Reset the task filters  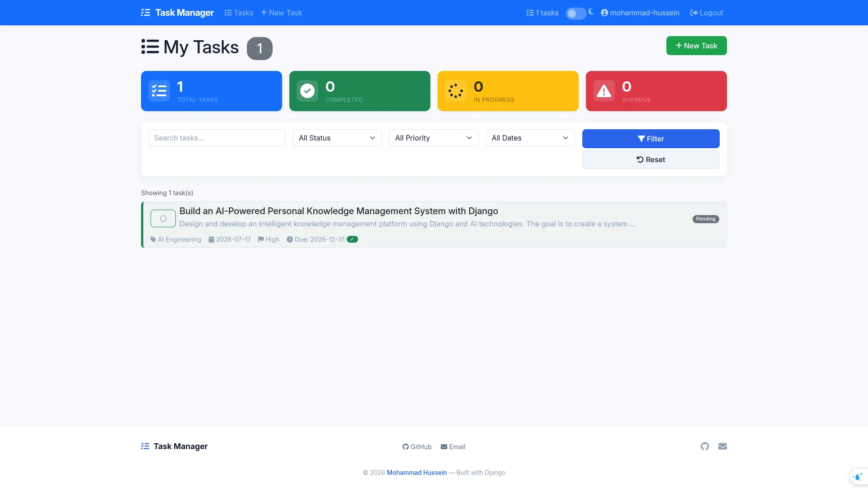pos(651,160)
